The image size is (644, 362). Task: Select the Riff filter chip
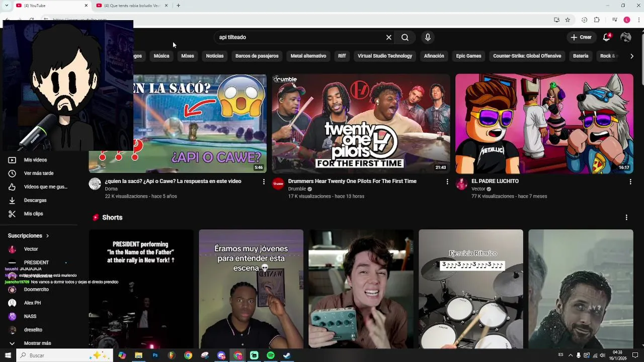point(342,56)
